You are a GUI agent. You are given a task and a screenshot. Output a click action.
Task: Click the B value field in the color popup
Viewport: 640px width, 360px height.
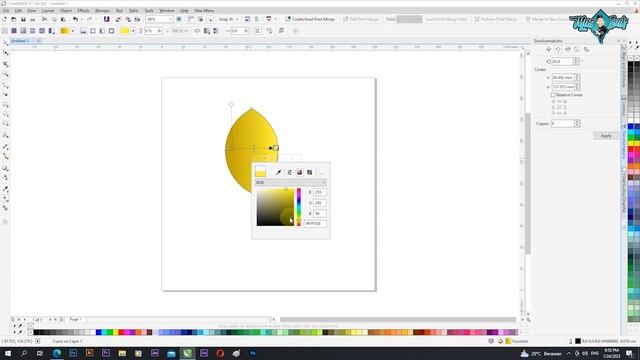[320, 213]
